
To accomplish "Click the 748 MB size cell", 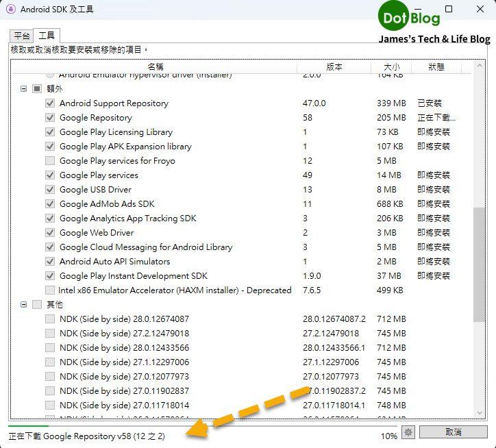I will [391, 406].
